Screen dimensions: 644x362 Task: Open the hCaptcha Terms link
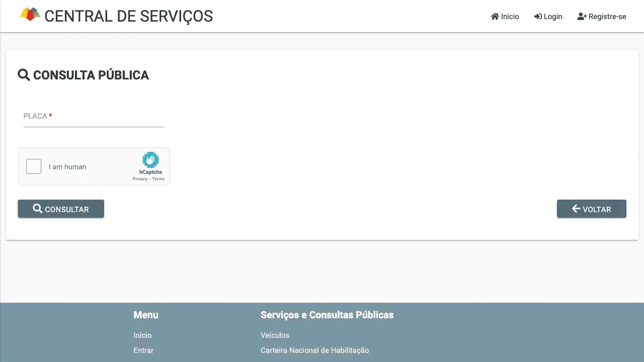(158, 179)
